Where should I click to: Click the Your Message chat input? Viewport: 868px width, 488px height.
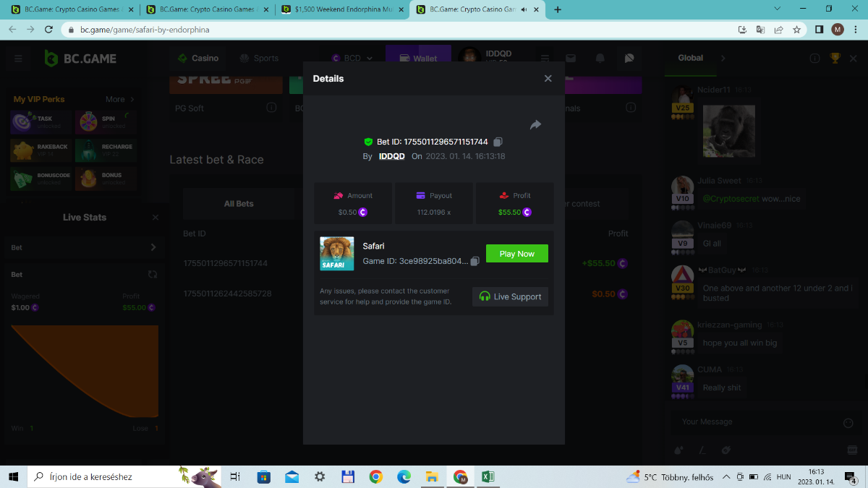[756, 422]
